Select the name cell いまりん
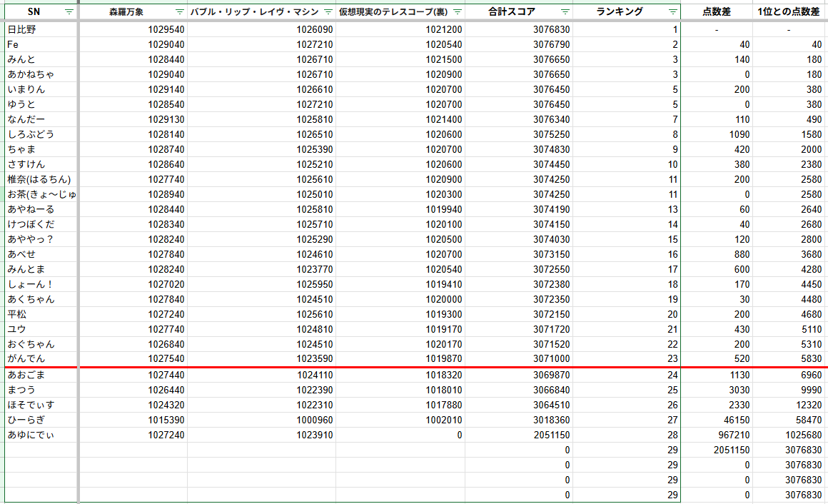 (41, 89)
